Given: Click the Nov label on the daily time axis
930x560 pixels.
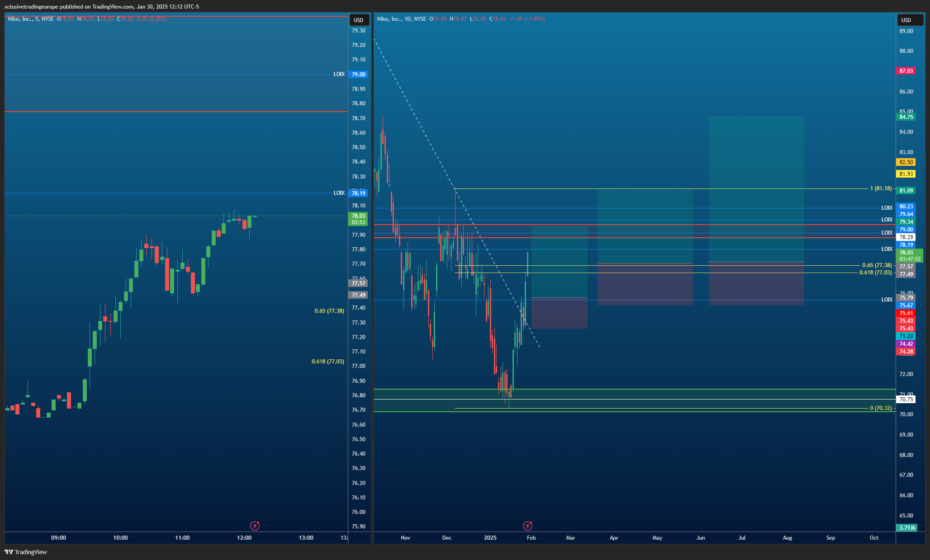Looking at the screenshot, I should tap(405, 538).
